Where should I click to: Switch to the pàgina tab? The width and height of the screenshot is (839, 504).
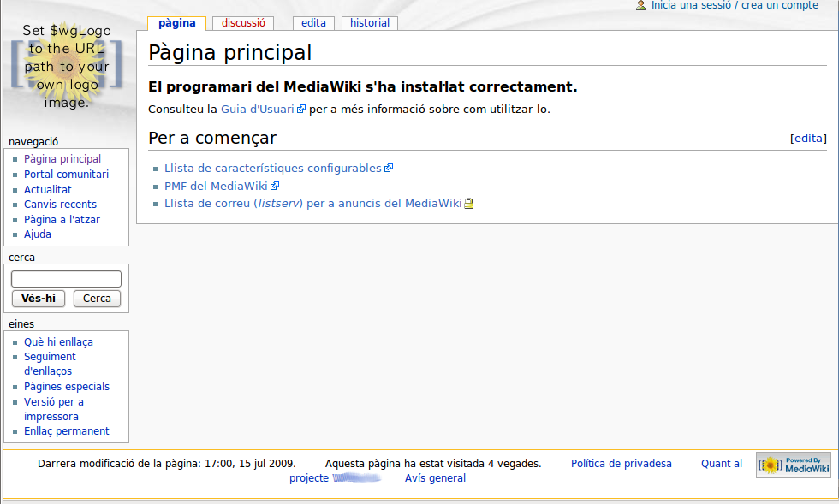177,23
